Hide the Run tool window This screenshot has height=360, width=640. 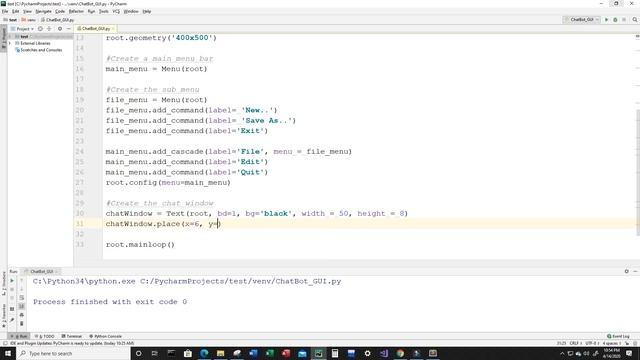636,271
